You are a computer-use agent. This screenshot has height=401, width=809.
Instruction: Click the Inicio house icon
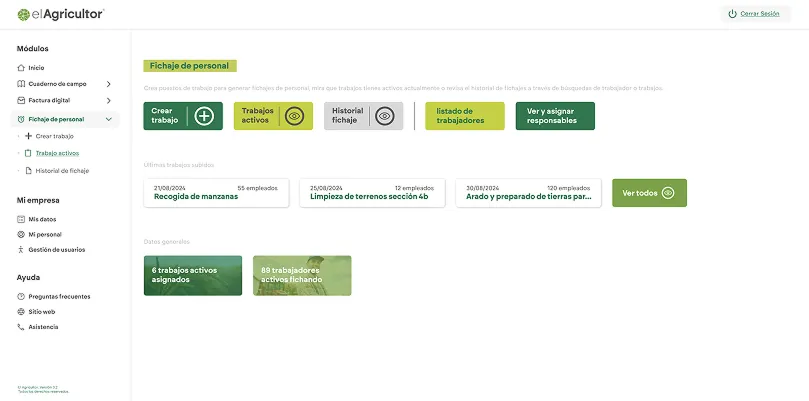click(x=21, y=68)
